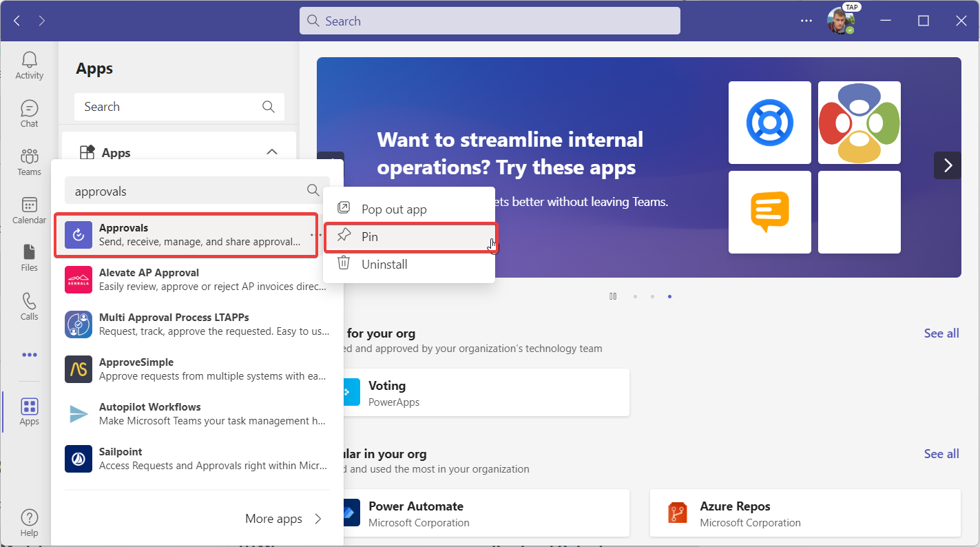This screenshot has width=980, height=547.
Task: Click the Azure Repos app icon
Action: tap(678, 513)
